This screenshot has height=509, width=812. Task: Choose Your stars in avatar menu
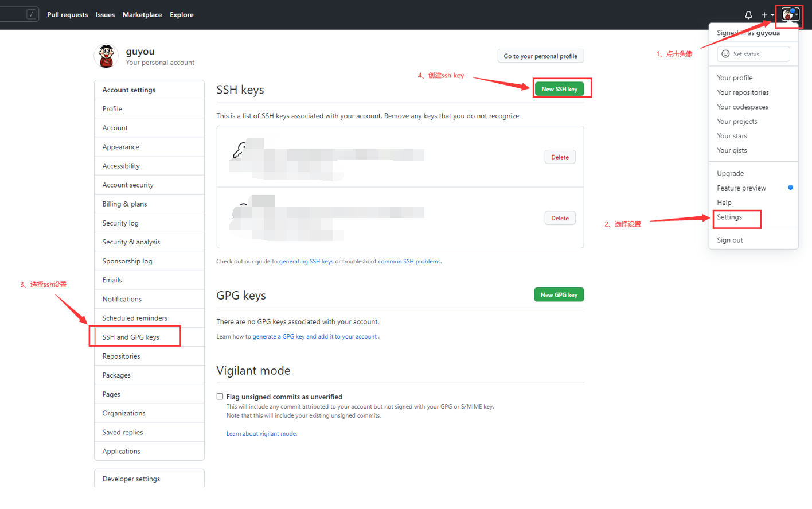(754, 135)
